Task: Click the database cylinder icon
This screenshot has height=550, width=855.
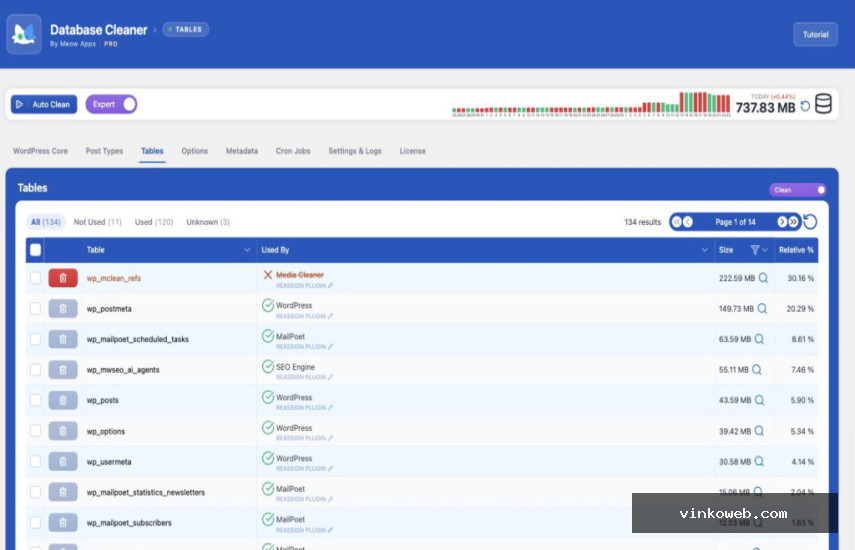Action: pyautogui.click(x=823, y=104)
